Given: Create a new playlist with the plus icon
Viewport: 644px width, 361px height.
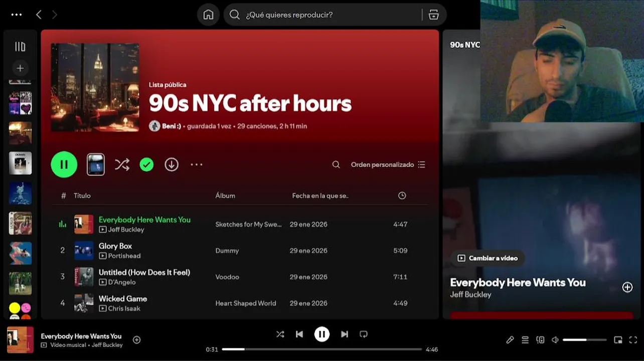Looking at the screenshot, I should click(20, 68).
